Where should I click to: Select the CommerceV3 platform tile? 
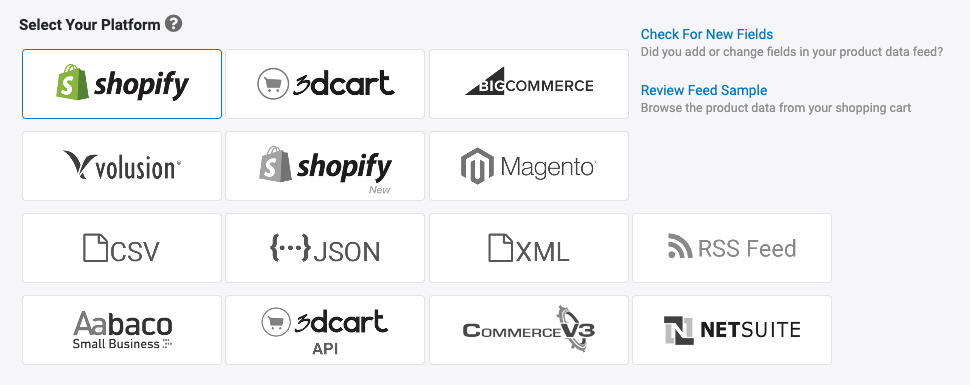529,330
